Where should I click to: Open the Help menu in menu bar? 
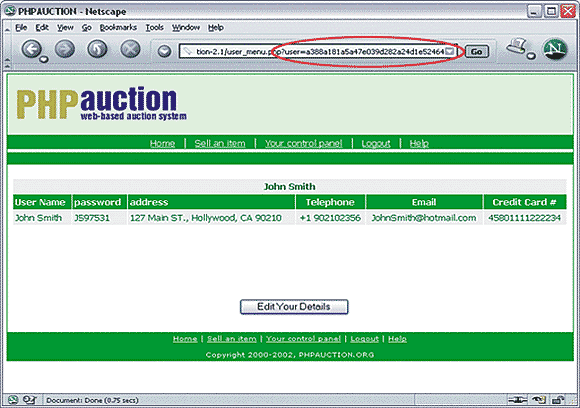[216, 27]
